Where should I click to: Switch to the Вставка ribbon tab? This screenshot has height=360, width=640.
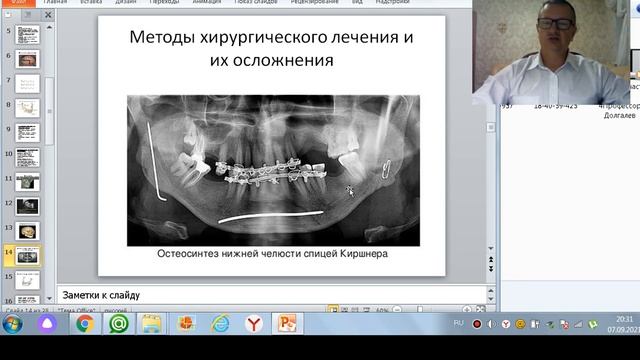pos(91,2)
